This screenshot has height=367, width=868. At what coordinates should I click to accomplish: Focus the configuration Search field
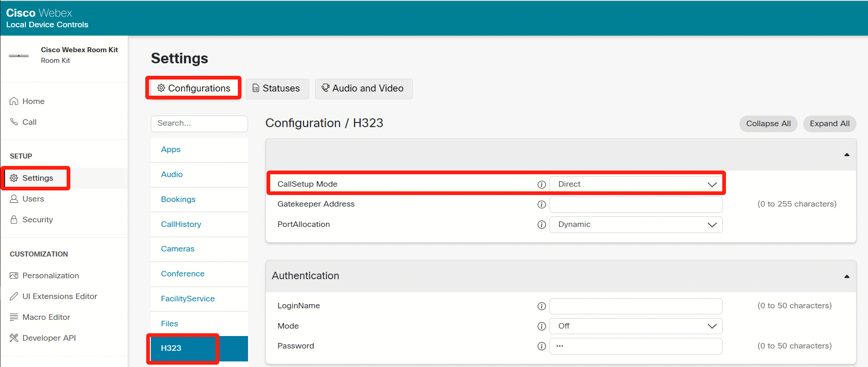[x=199, y=123]
